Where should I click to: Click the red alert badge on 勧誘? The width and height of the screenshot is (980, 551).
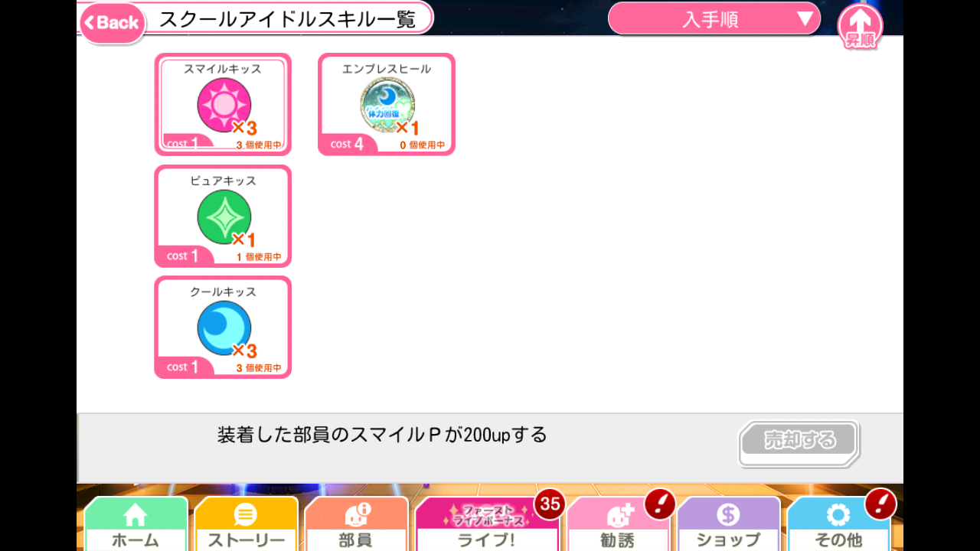pos(660,504)
